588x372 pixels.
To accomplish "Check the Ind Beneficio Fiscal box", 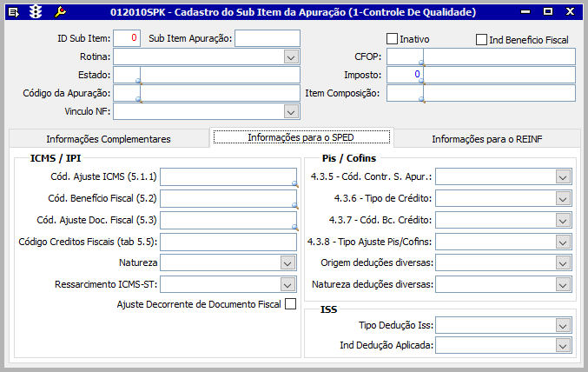I will 482,39.
